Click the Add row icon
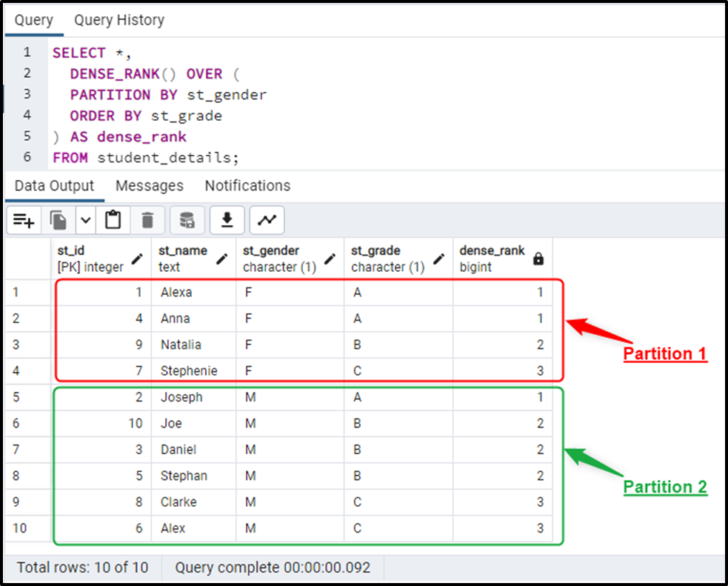This screenshot has width=728, height=586. click(24, 220)
